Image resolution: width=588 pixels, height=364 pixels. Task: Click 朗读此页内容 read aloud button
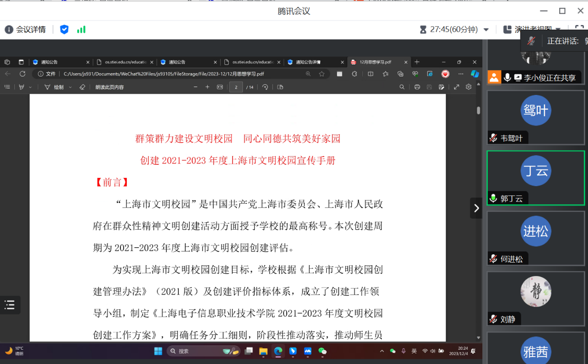click(109, 87)
